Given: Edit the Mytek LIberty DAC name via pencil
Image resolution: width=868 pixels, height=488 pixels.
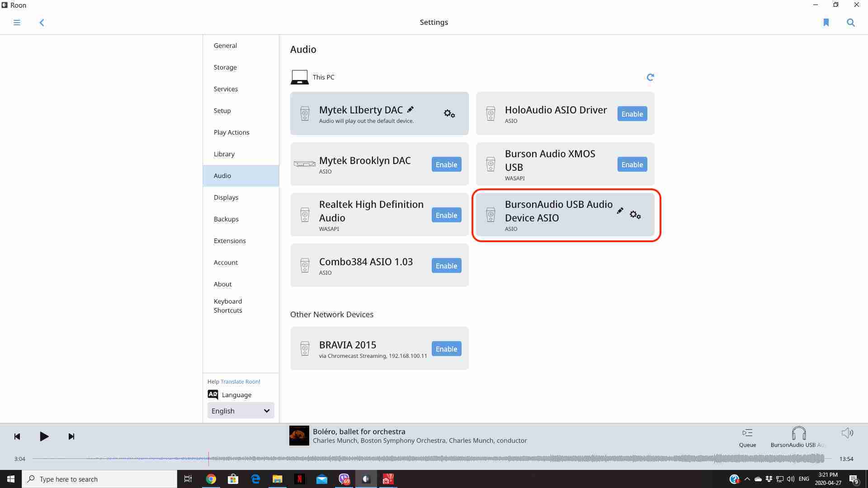Looking at the screenshot, I should tap(410, 109).
